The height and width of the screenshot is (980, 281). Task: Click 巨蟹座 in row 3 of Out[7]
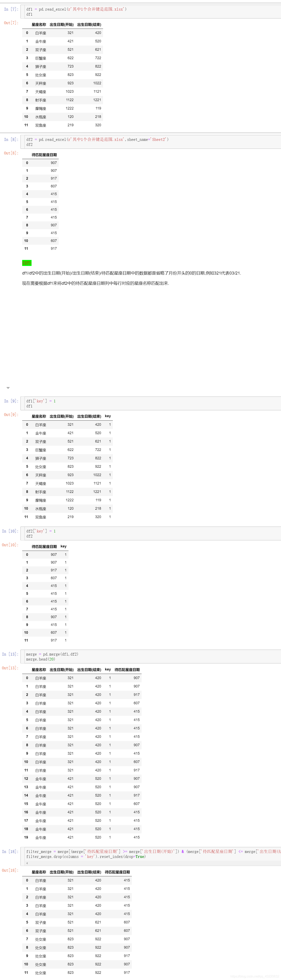(x=41, y=58)
